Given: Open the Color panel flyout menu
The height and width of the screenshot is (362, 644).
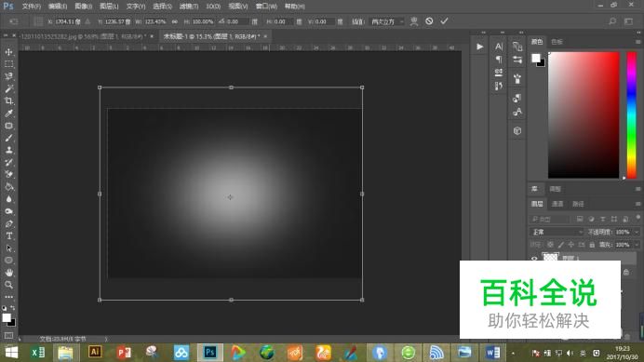Looking at the screenshot, I should [637, 42].
